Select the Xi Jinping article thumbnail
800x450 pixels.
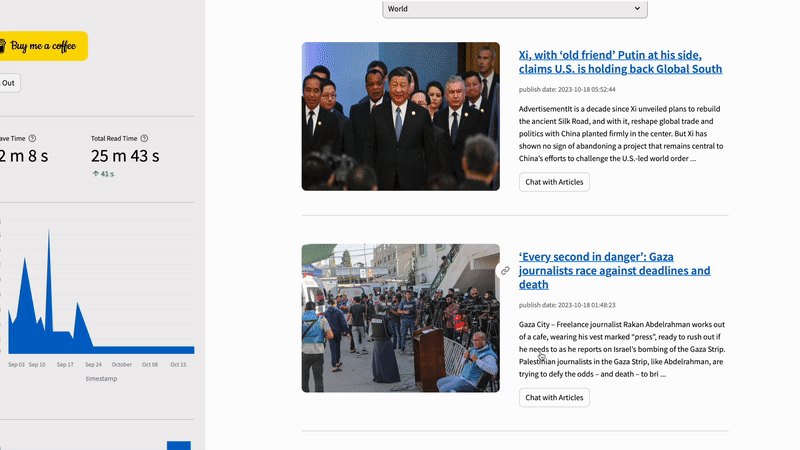pos(400,116)
